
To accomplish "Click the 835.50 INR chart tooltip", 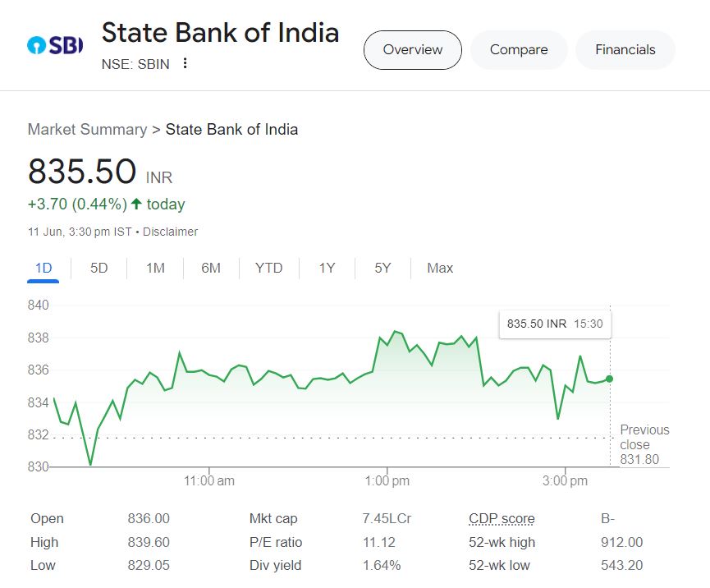I will (555, 324).
